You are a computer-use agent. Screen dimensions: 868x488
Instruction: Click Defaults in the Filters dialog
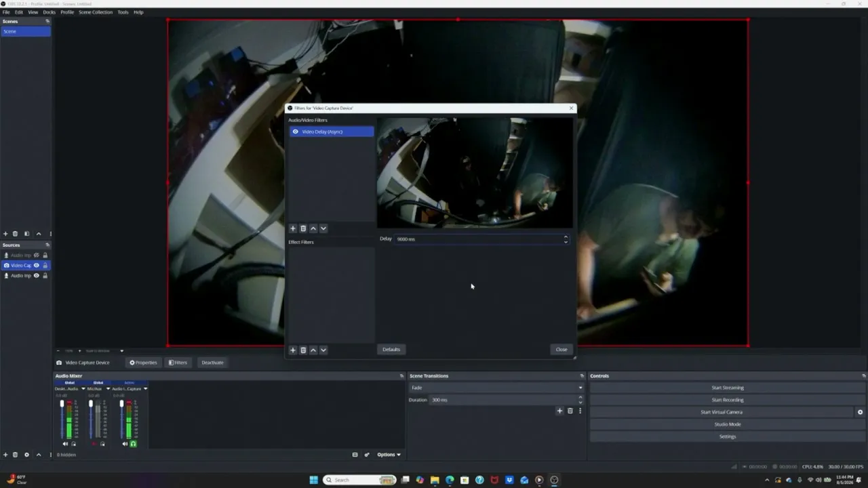click(391, 350)
